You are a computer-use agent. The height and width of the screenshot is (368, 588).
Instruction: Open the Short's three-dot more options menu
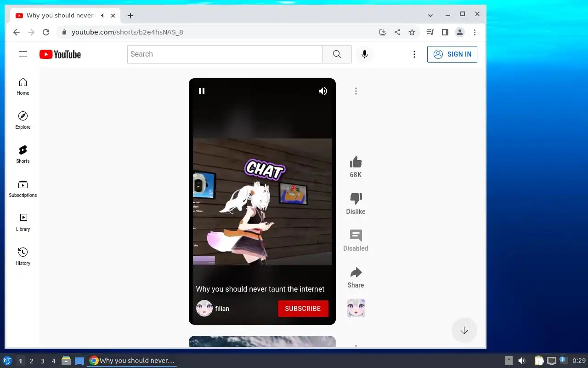pos(356,91)
